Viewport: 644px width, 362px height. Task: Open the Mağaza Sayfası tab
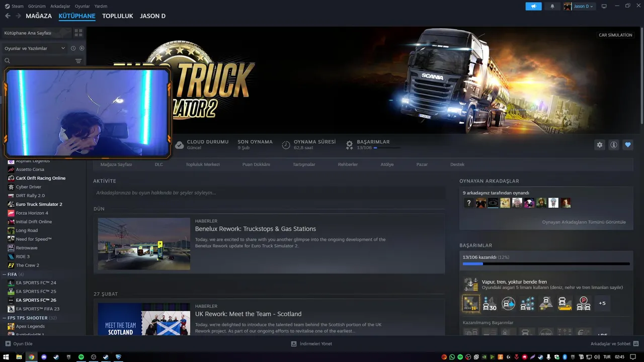(116, 164)
